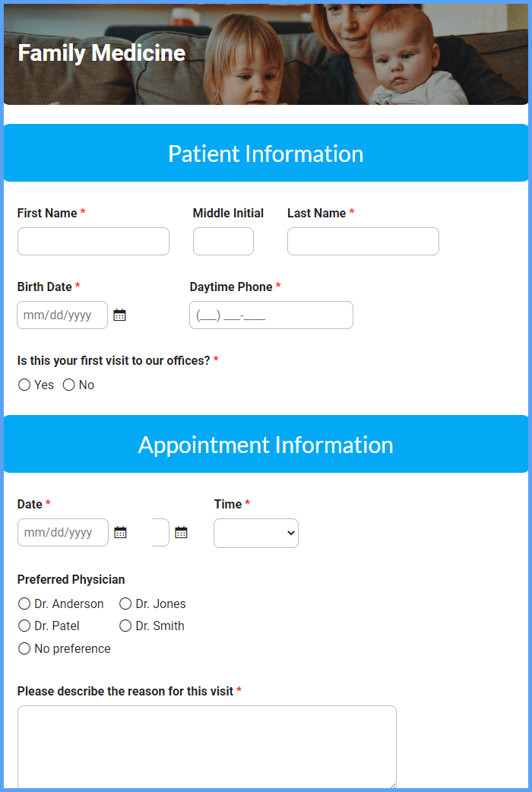532x792 pixels.
Task: Click the Appointment Information section header
Action: (266, 445)
